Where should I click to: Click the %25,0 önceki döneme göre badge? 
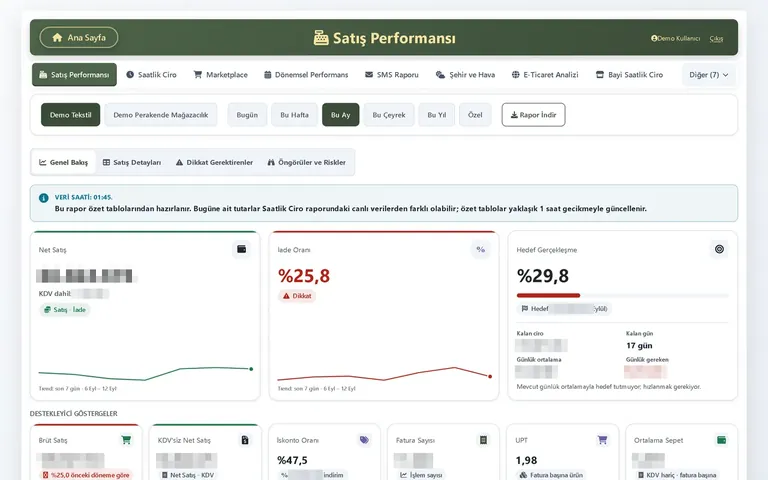click(x=86, y=475)
